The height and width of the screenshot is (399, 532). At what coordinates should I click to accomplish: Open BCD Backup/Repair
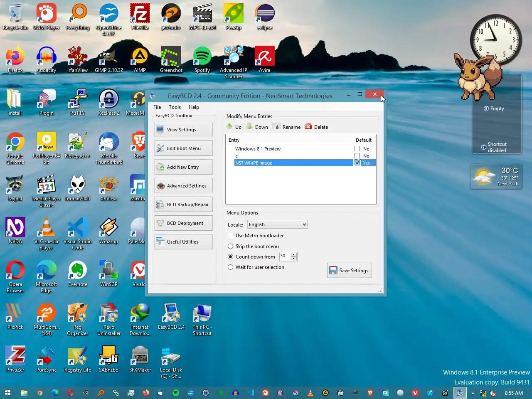point(183,204)
